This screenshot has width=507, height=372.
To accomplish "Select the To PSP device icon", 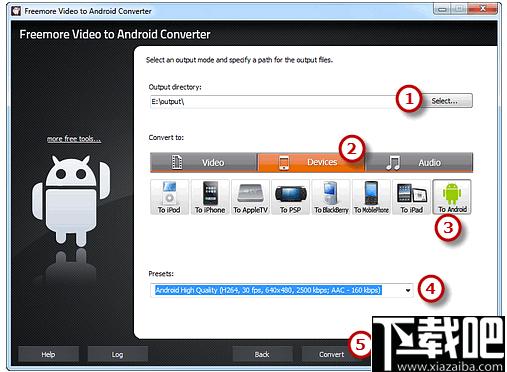I will click(x=290, y=197).
